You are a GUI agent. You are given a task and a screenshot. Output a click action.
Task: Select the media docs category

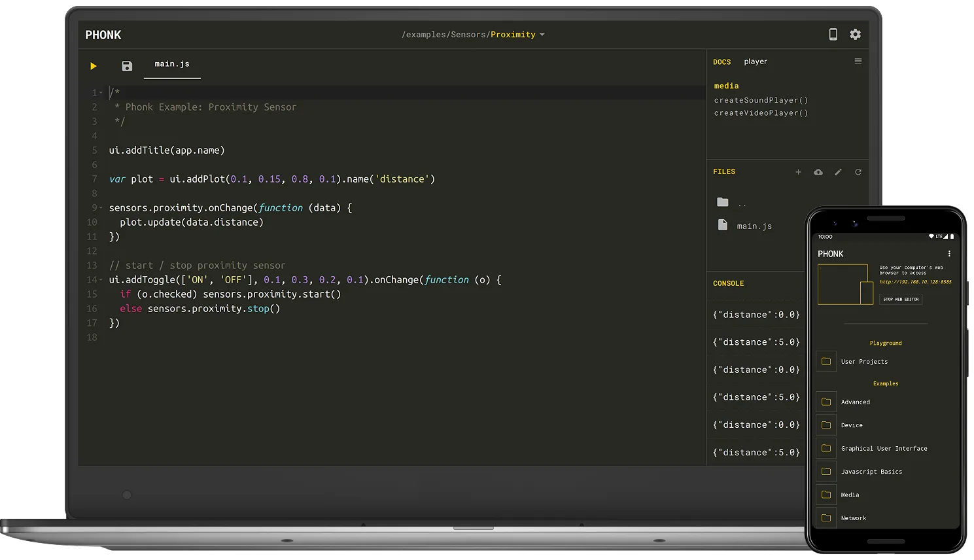coord(726,86)
